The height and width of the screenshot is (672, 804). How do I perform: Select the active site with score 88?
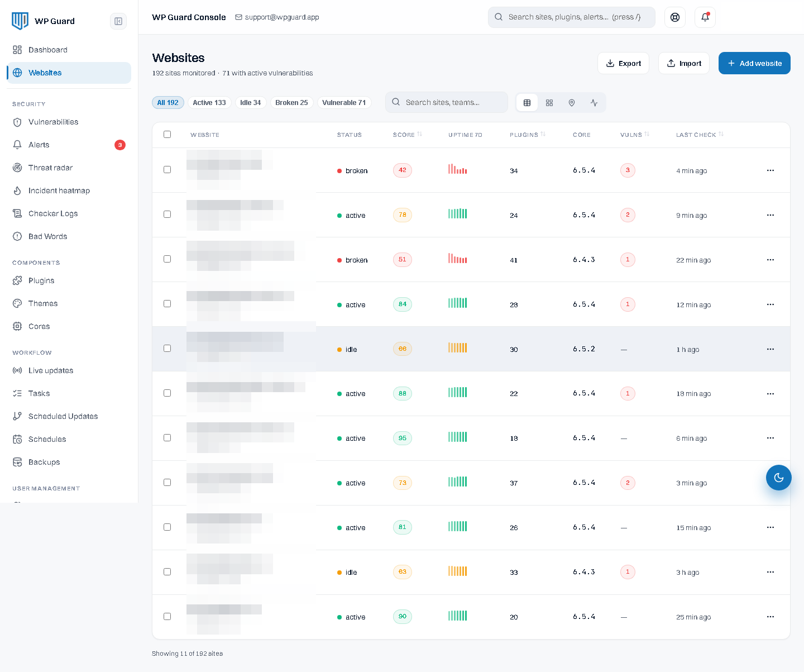tap(167, 393)
